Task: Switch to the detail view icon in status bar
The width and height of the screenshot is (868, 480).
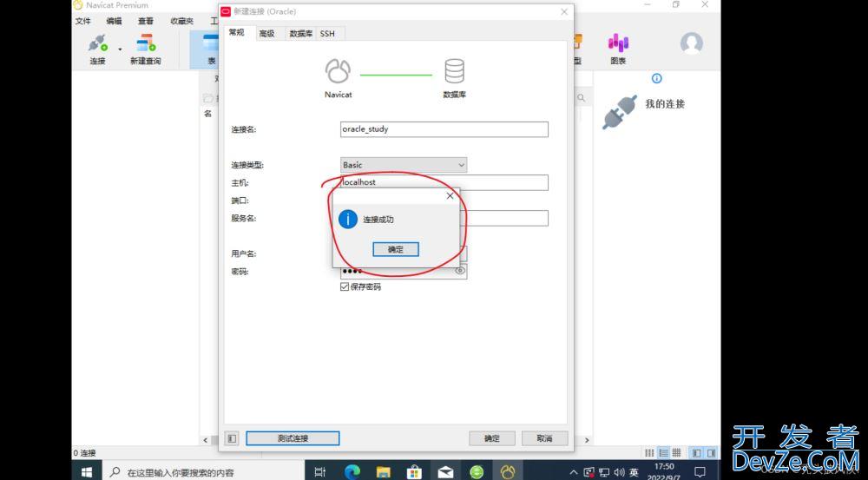Action: coord(663,453)
